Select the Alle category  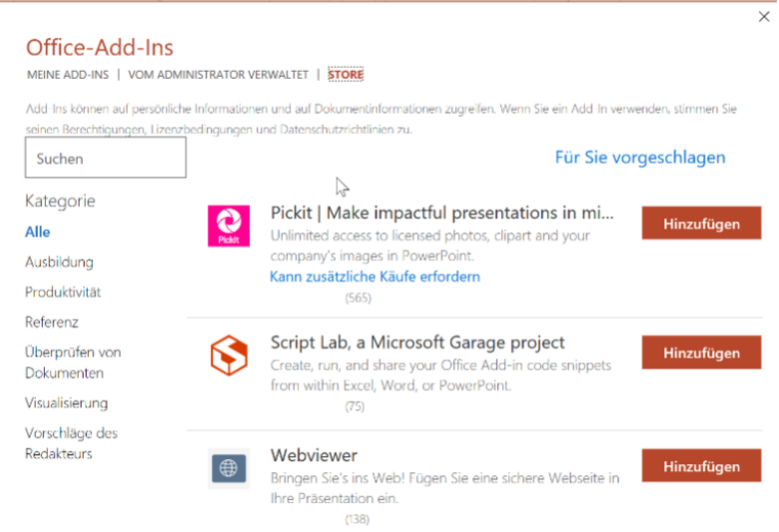click(38, 232)
